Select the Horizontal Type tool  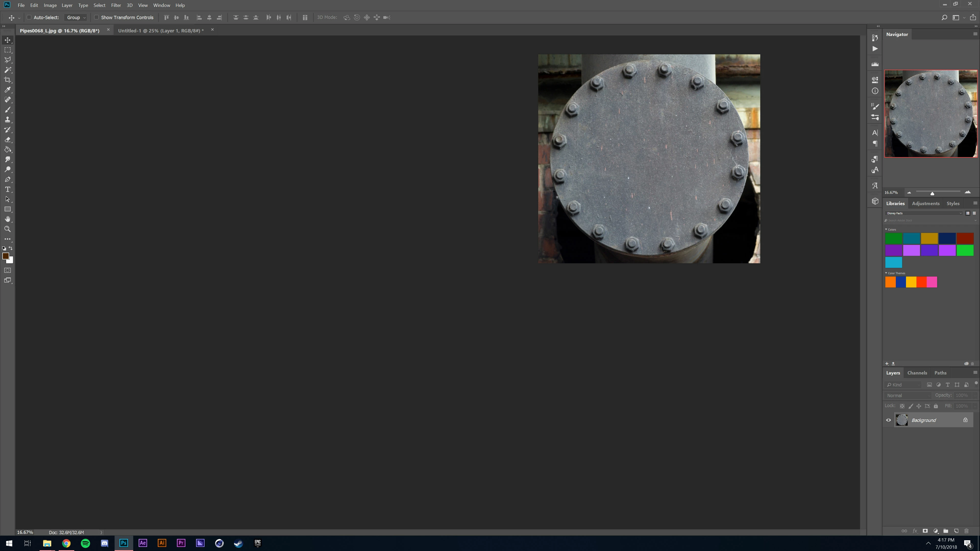8,189
